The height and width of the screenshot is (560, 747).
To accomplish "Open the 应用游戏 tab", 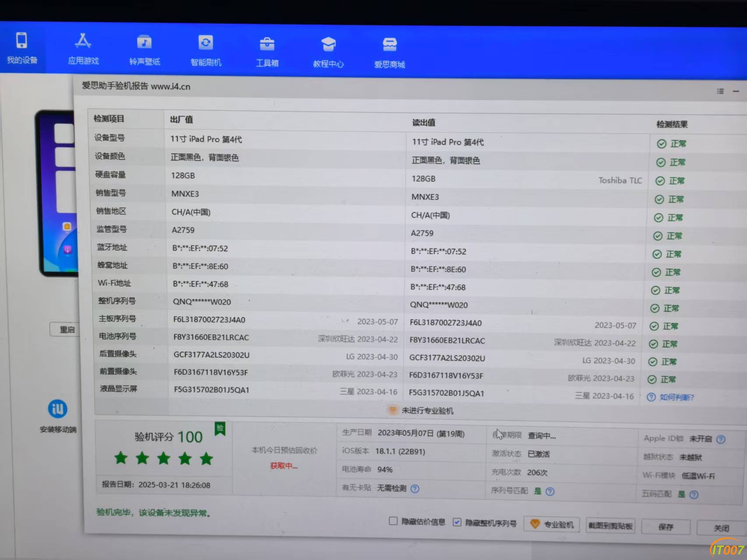I will click(x=83, y=49).
